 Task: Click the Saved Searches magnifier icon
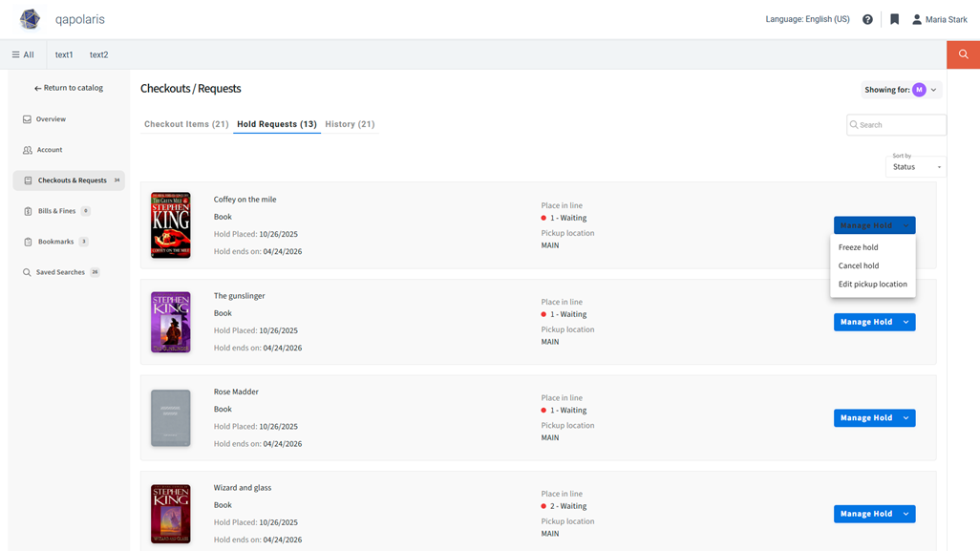pos(27,272)
